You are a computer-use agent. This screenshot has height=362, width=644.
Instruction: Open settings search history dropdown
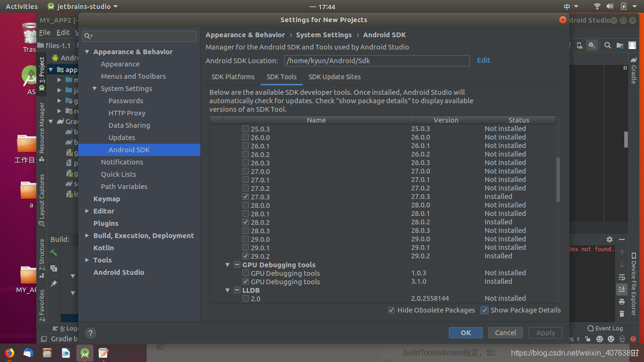tap(88, 36)
